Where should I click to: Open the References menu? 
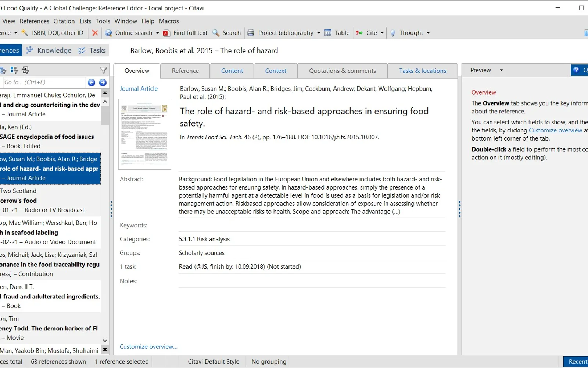[34, 21]
